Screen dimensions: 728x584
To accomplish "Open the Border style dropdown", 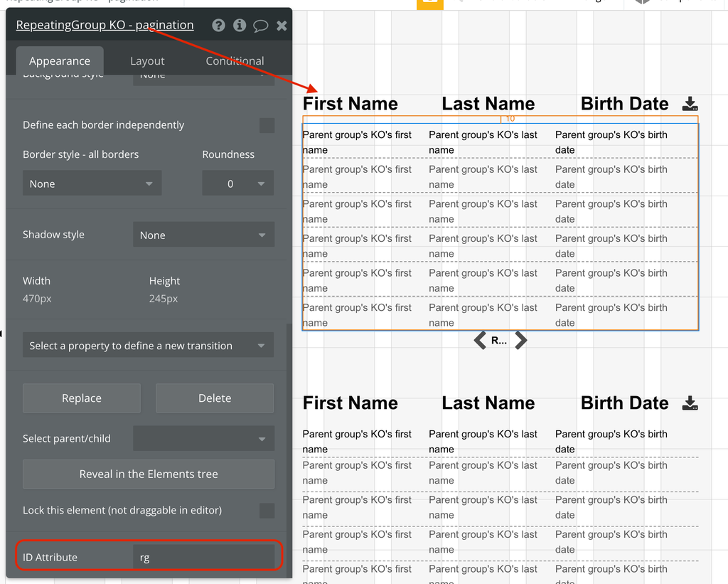I will 92,184.
